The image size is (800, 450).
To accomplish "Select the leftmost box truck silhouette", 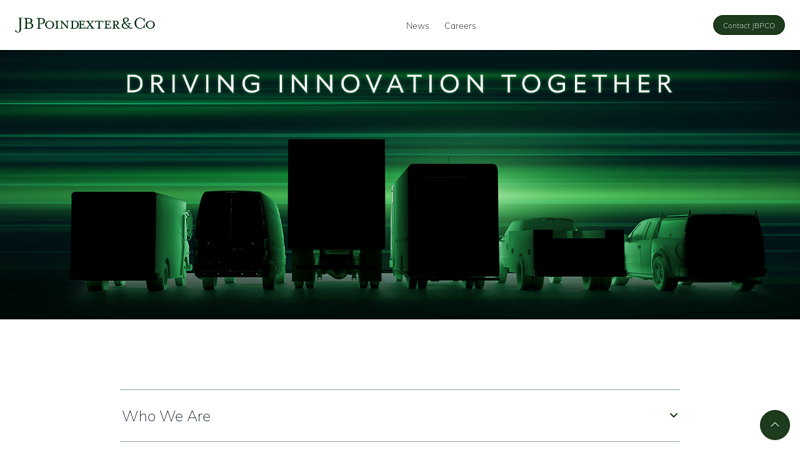I will 130,240.
